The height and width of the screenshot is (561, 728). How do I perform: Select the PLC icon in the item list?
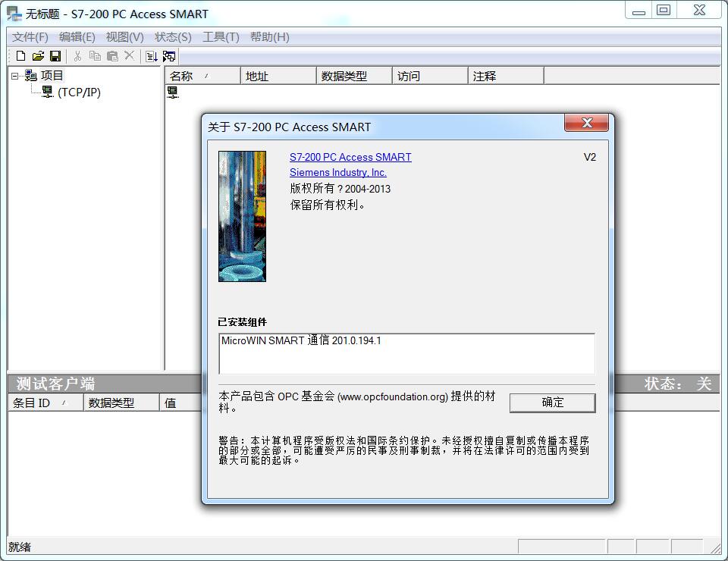point(173,92)
